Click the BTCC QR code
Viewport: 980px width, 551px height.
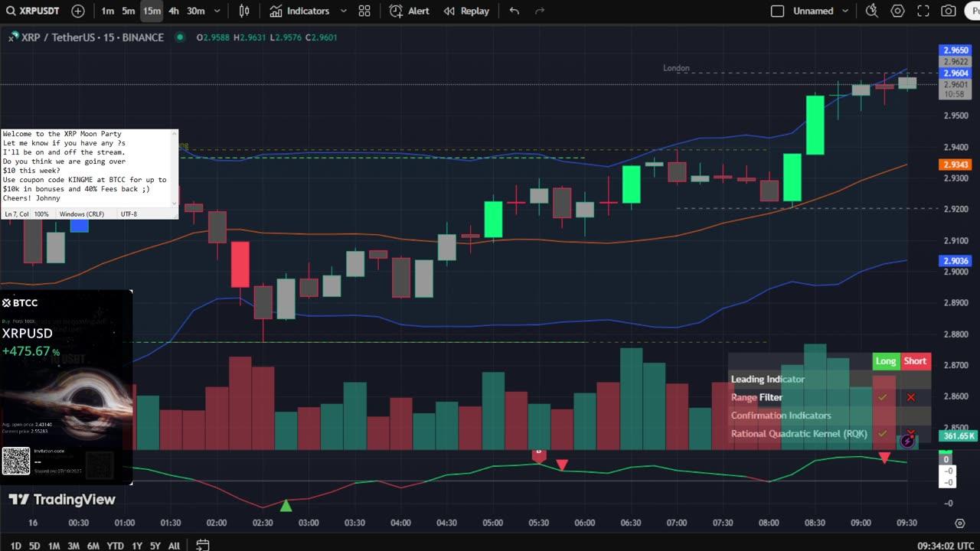16,461
